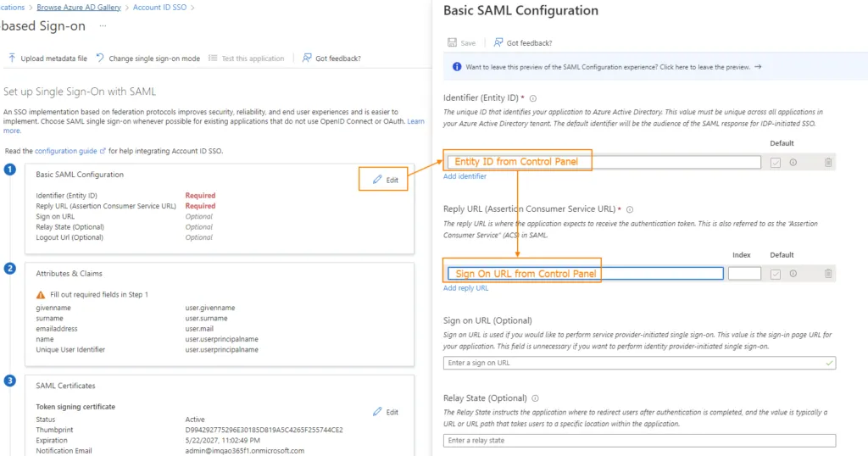Image resolution: width=868 pixels, height=456 pixels.
Task: Click the Add identifier link
Action: coord(465,176)
